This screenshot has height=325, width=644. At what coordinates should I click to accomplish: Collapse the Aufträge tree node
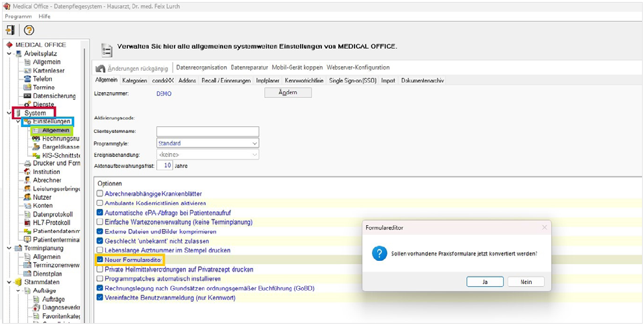click(18, 291)
